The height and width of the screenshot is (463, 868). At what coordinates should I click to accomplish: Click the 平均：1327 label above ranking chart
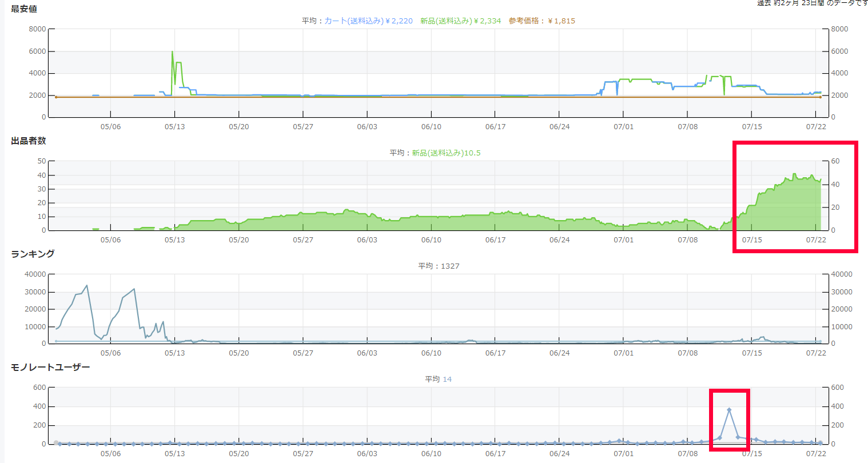point(439,266)
